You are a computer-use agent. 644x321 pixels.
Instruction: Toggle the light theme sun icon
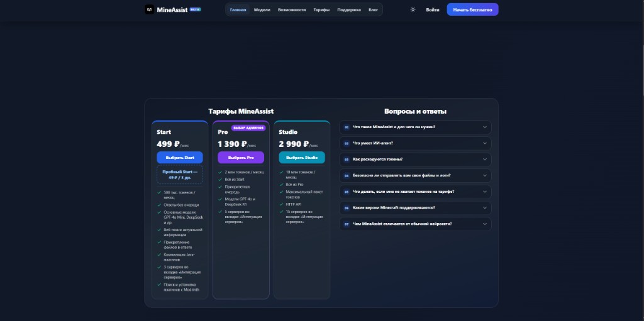(413, 9)
